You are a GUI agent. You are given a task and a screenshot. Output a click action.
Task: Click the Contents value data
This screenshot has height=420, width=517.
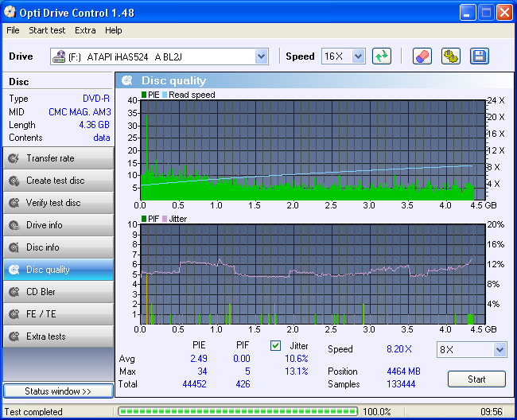point(102,138)
